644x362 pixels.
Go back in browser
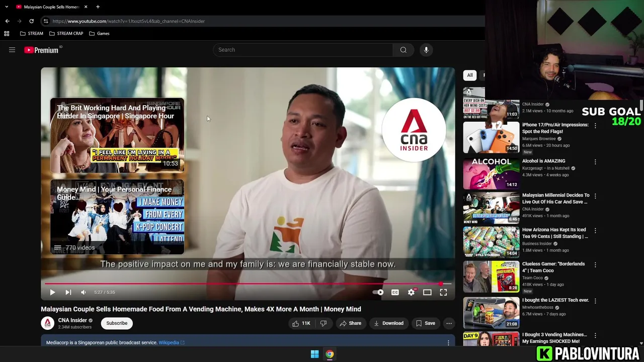7,21
